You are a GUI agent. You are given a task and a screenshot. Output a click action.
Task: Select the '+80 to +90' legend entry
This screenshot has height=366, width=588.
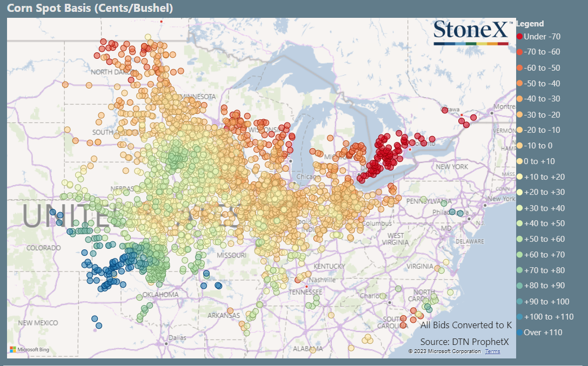tap(541, 286)
